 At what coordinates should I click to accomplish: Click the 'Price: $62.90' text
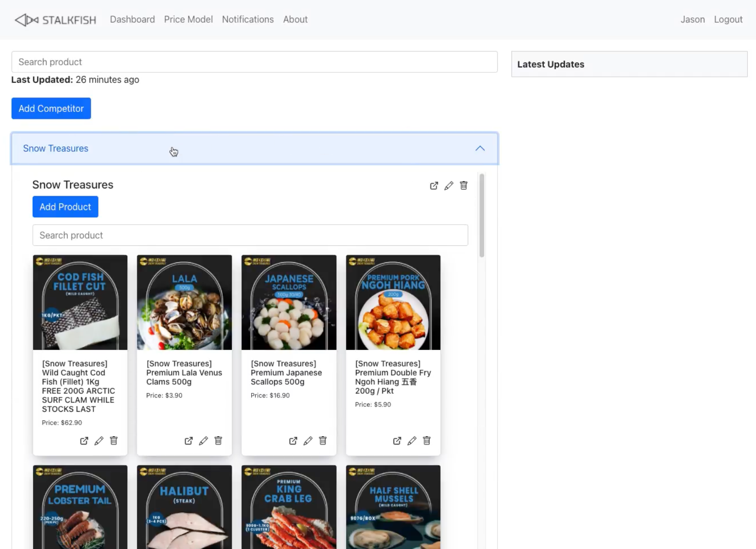tap(62, 423)
